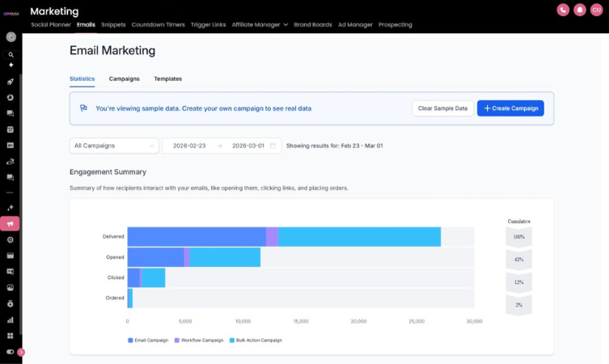Open the notifications bell
609x364 pixels.
[x=580, y=10]
